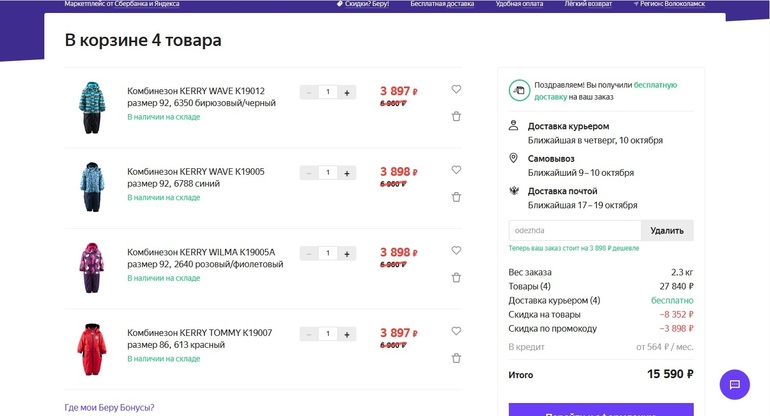Click heart icon for KERRY WILMA K19005A

456,251
